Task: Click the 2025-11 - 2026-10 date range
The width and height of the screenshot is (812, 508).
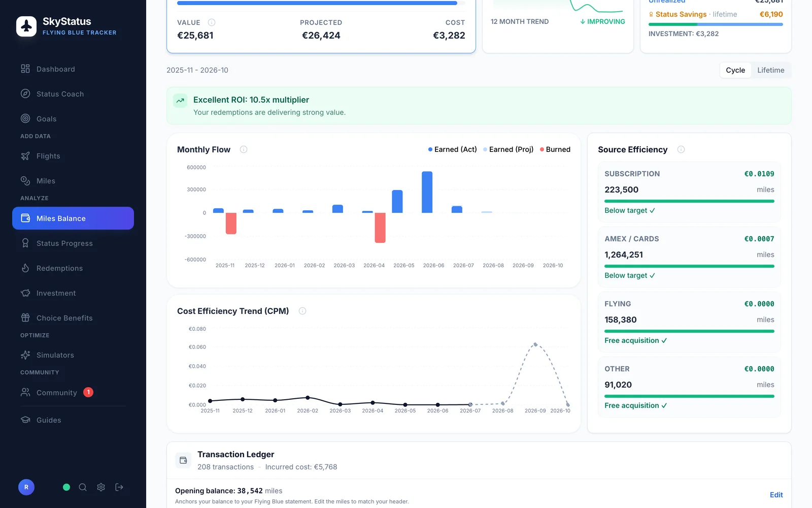Action: point(197,70)
